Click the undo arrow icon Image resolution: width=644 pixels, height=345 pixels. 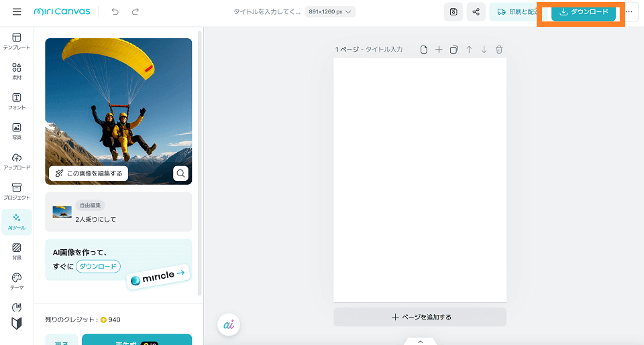pos(115,12)
